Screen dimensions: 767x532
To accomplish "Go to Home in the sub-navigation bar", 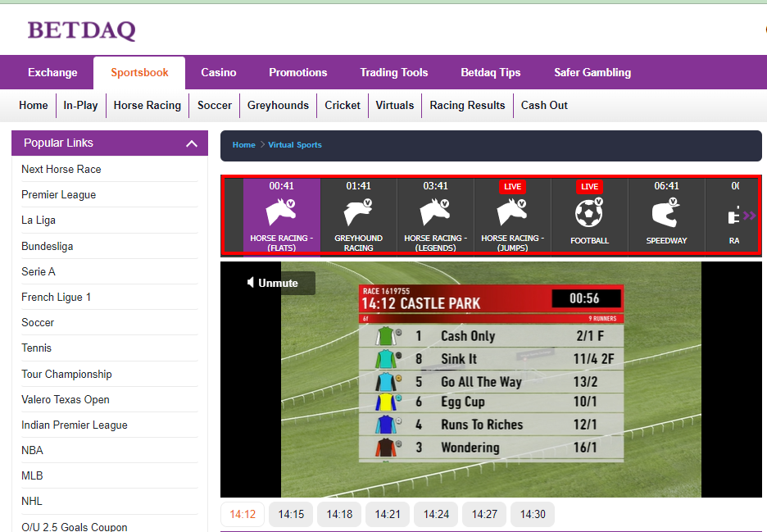I will click(x=34, y=105).
